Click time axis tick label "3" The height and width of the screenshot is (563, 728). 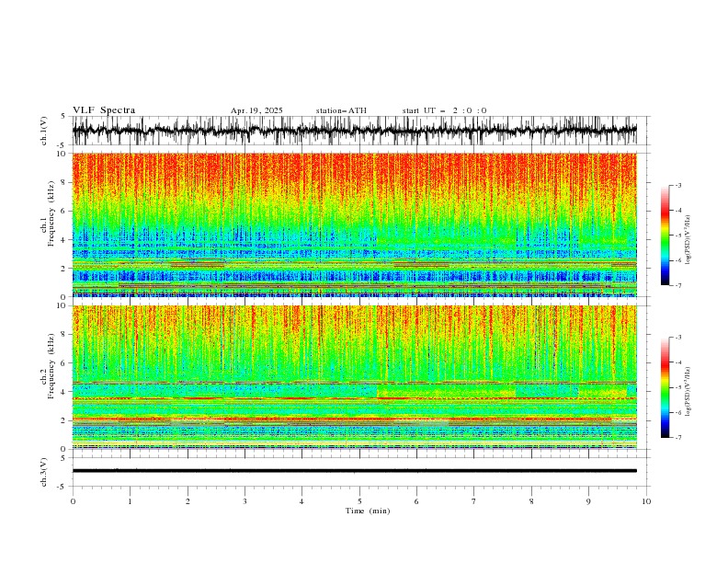245,501
